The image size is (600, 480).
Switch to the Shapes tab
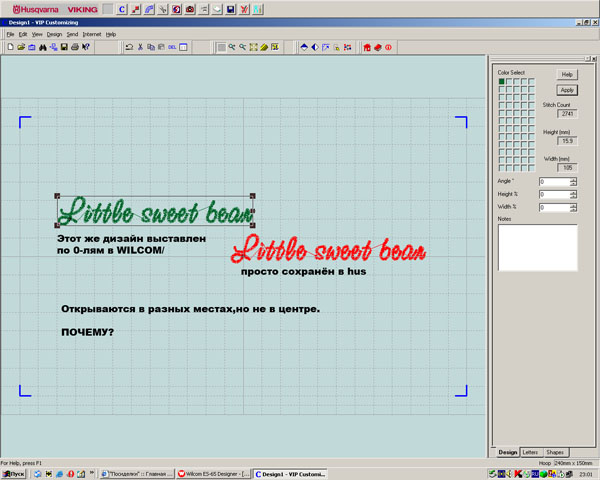click(554, 452)
